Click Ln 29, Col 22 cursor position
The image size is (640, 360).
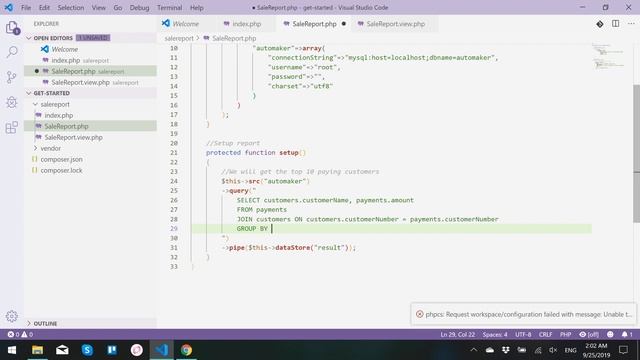coord(458,334)
